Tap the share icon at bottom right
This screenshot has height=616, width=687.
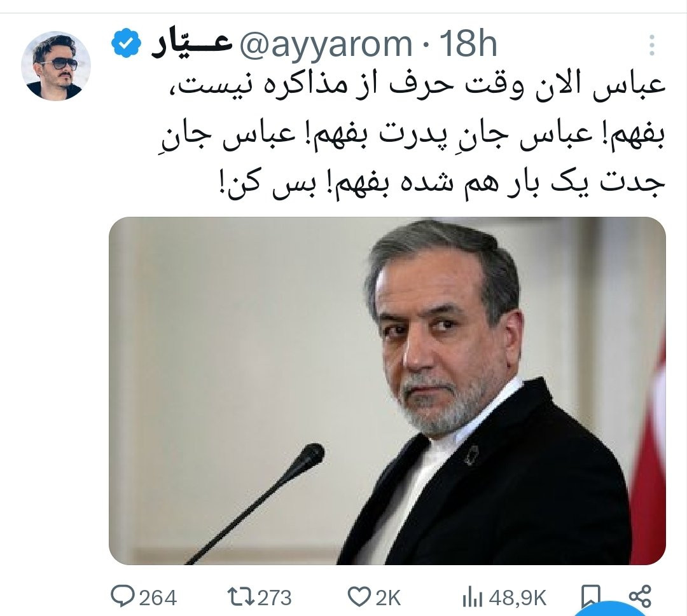(x=640, y=596)
